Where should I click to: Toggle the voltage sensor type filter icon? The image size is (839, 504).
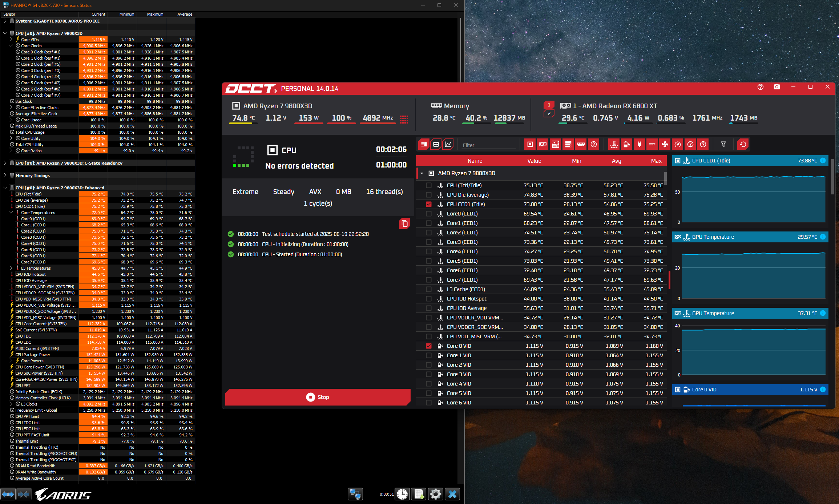pyautogui.click(x=627, y=144)
